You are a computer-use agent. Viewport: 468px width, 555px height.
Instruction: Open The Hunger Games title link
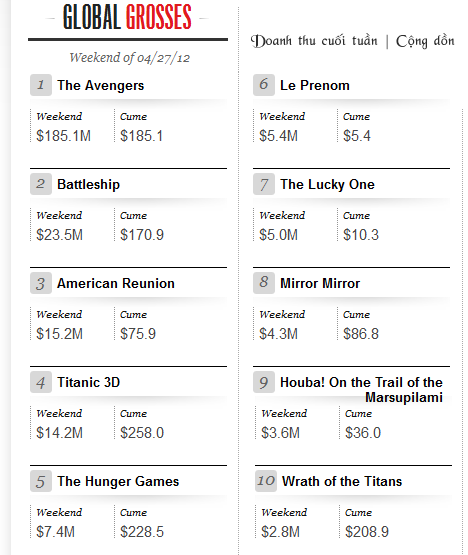click(x=118, y=481)
